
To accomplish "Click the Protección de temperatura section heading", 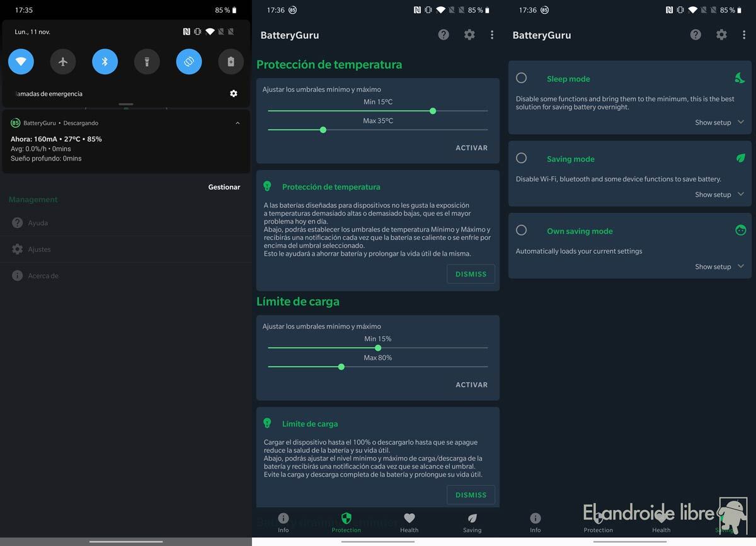I will point(329,65).
